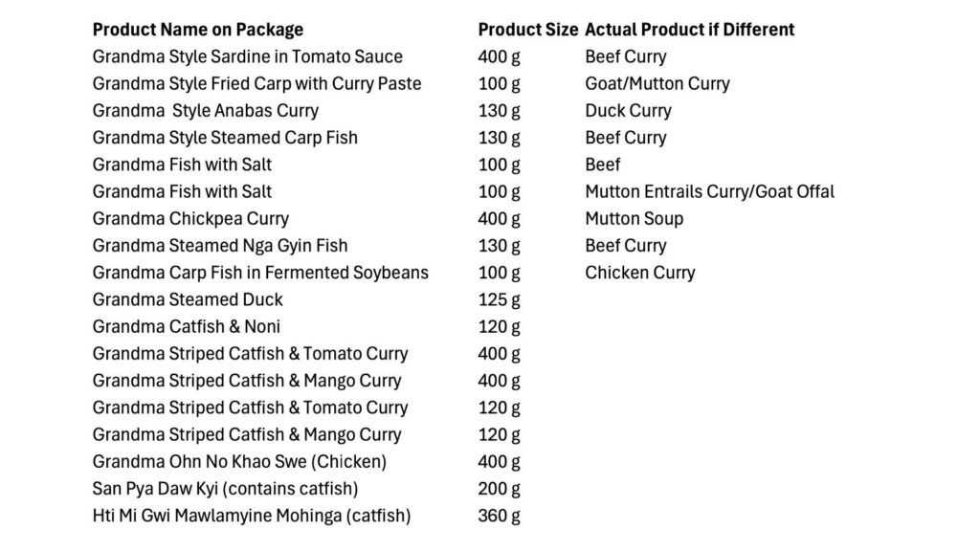Select "San Pya Daw Kyi (contains catfish)"

pos(225,489)
